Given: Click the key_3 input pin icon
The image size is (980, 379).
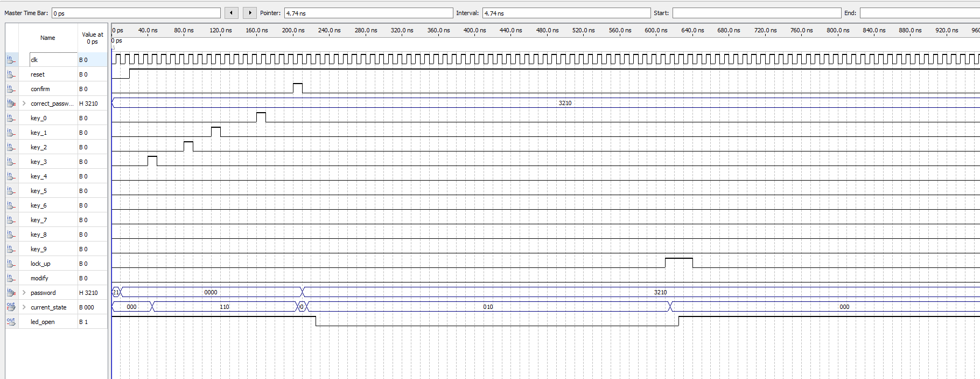Looking at the screenshot, I should (11, 162).
